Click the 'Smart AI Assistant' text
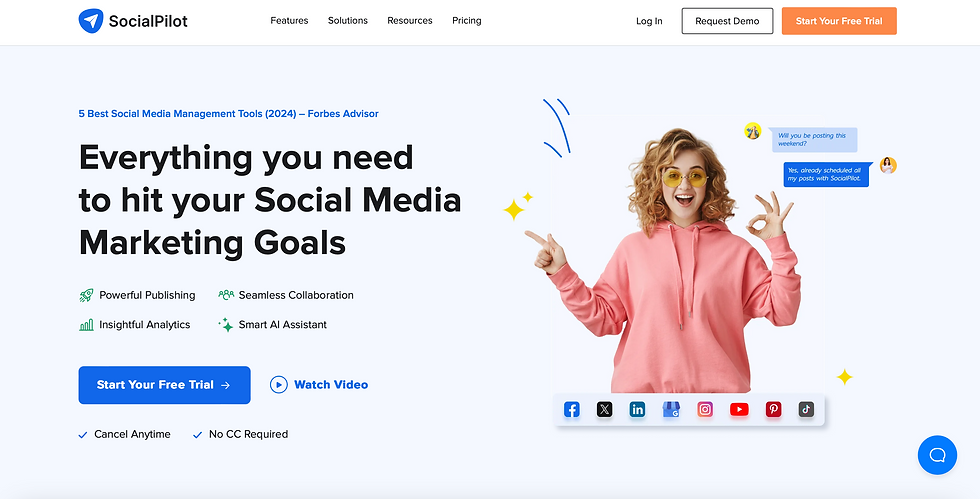This screenshot has height=499, width=980. (x=282, y=325)
